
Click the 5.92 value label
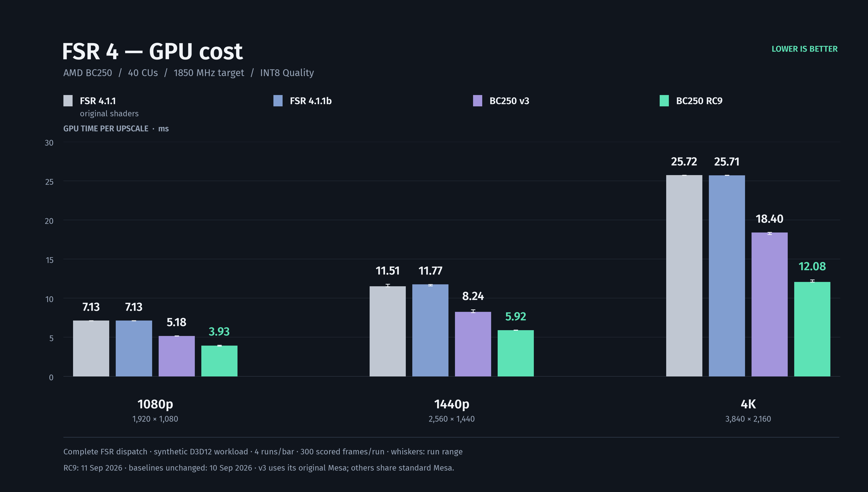pos(516,317)
